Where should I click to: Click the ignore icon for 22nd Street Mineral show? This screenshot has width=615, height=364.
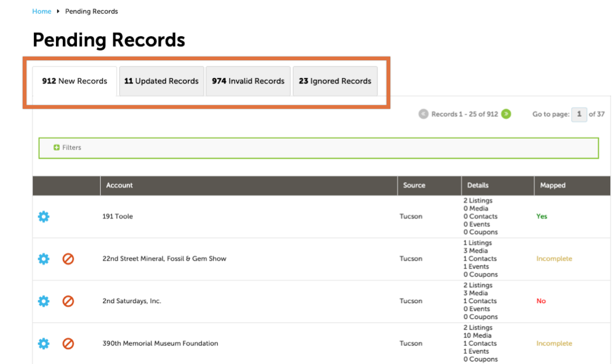pos(68,259)
